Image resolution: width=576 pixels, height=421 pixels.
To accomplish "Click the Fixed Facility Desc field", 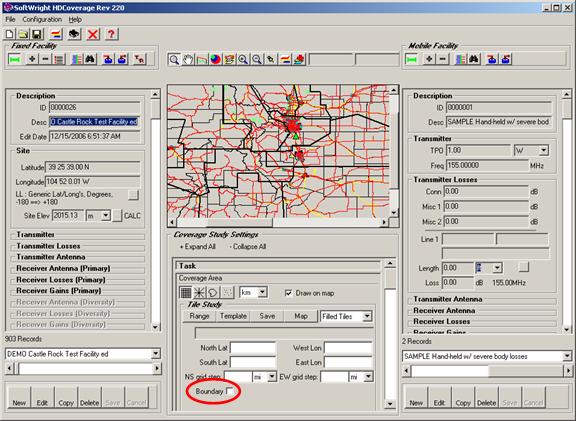I will (x=94, y=122).
